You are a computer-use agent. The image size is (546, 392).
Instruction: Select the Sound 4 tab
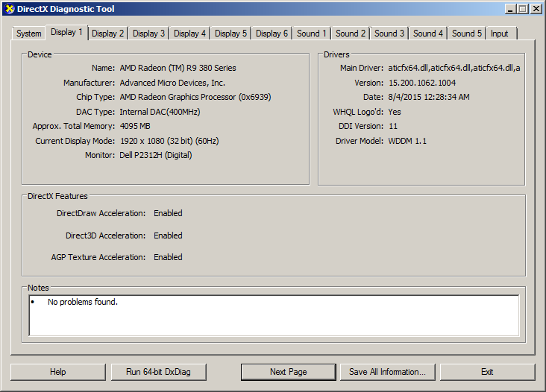[x=428, y=34]
